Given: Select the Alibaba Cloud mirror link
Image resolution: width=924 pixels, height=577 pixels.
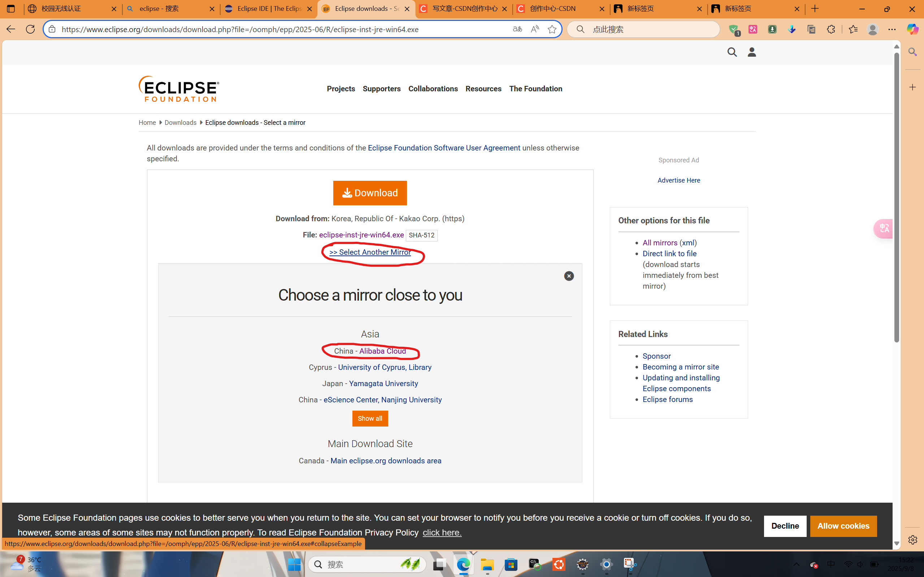Looking at the screenshot, I should [382, 351].
